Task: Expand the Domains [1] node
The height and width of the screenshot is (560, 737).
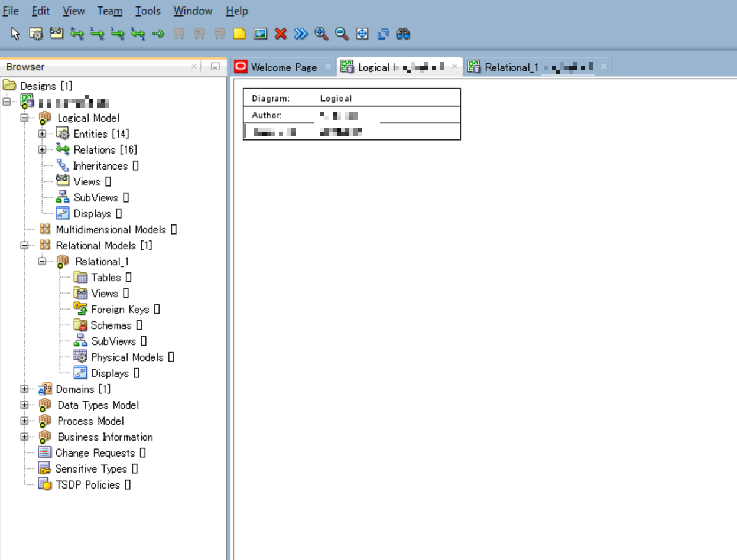Action: (x=24, y=389)
